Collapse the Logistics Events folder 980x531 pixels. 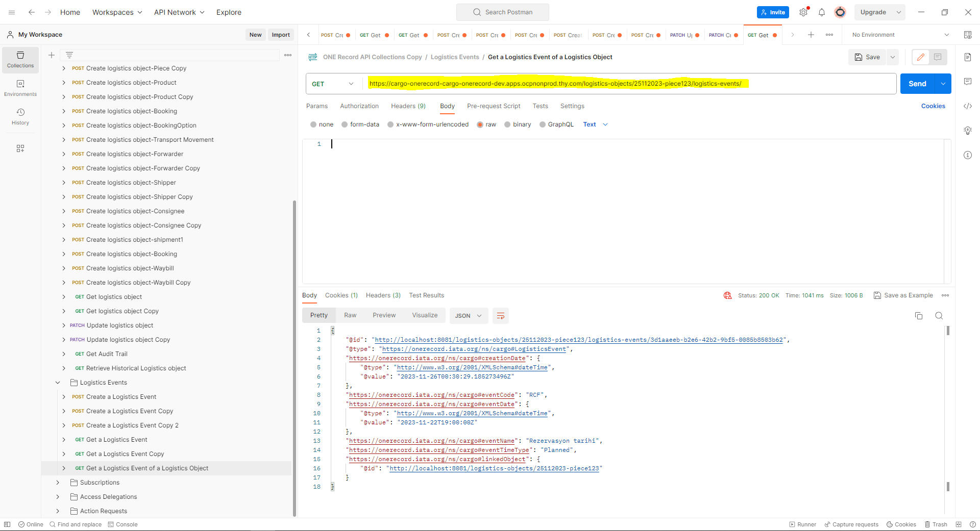tap(58, 383)
